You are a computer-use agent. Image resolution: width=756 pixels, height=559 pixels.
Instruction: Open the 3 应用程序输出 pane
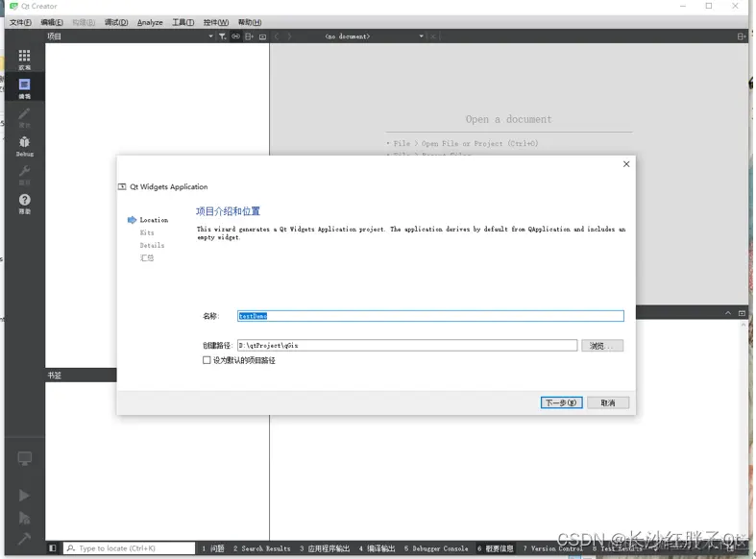tap(325, 548)
